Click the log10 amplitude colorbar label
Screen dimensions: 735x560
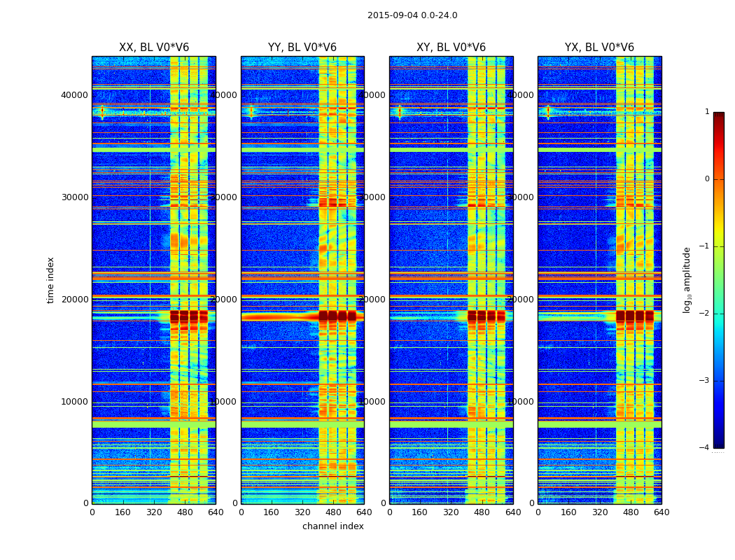coord(687,280)
